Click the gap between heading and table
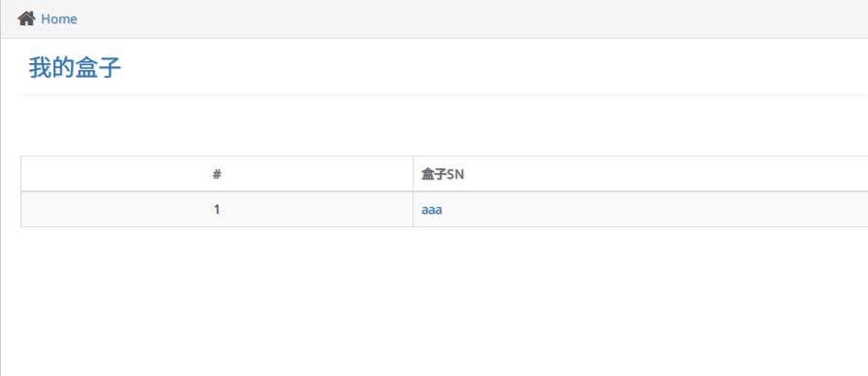The height and width of the screenshot is (376, 868). (443, 125)
